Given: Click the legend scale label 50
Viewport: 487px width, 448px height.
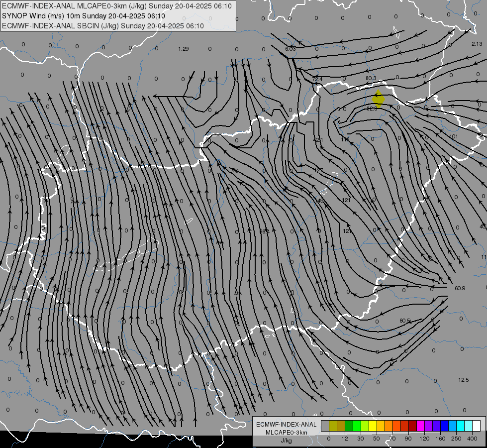Looking at the screenshot, I should click(377, 439).
